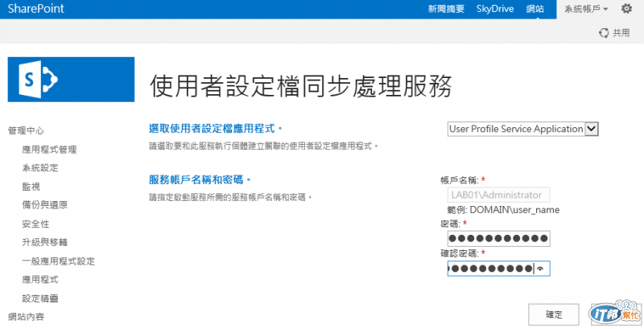Screen dimensions: 644x329
Task: Open 網站 in the top bar
Action: [x=535, y=9]
